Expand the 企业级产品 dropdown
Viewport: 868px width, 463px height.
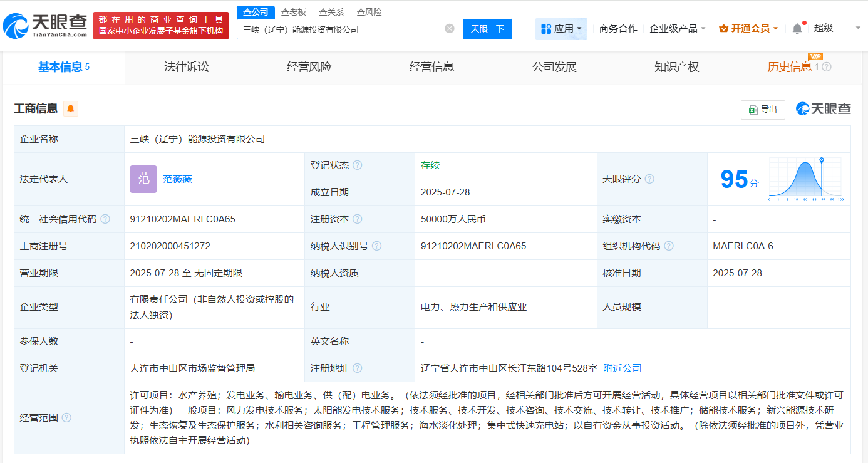click(674, 28)
